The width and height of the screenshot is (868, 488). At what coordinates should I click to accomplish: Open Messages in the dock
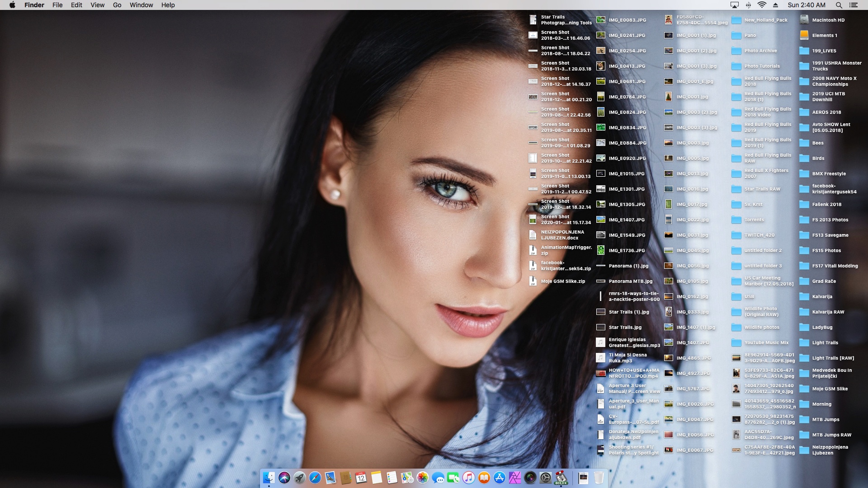pyautogui.click(x=438, y=478)
